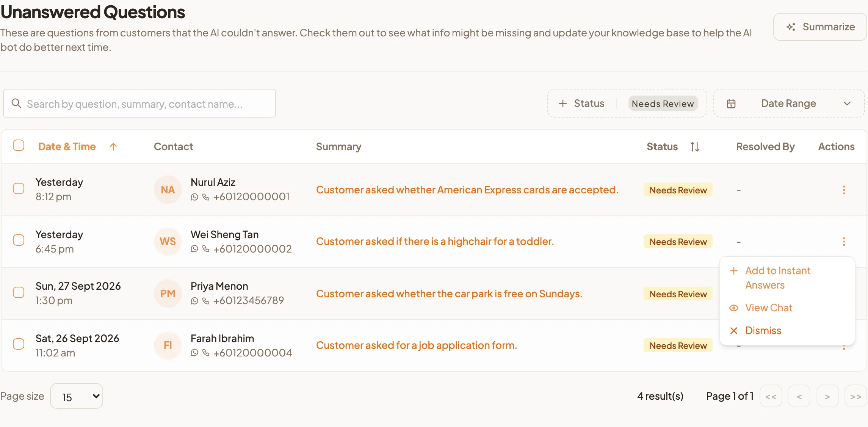
Task: Click the Needs Review filter chip
Action: 663,104
